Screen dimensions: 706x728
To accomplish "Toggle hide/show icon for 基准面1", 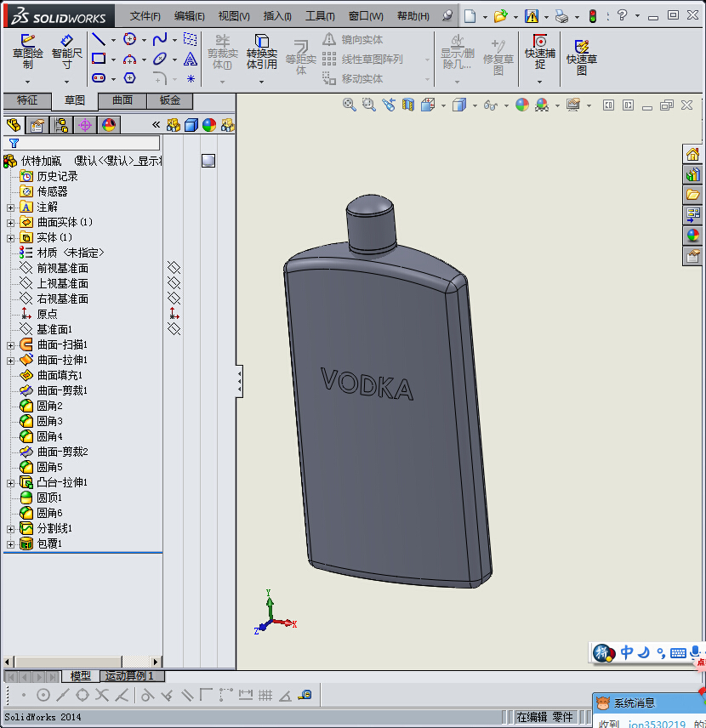I will point(174,329).
